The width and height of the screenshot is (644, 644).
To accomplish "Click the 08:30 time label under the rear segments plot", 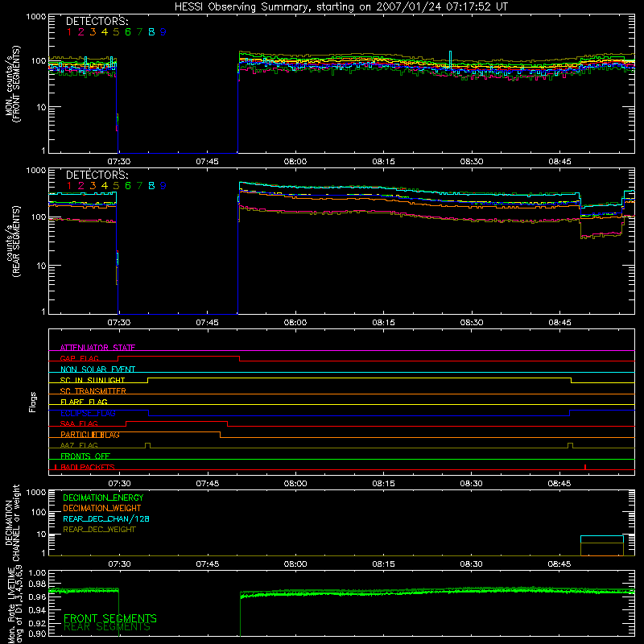I will [x=472, y=323].
